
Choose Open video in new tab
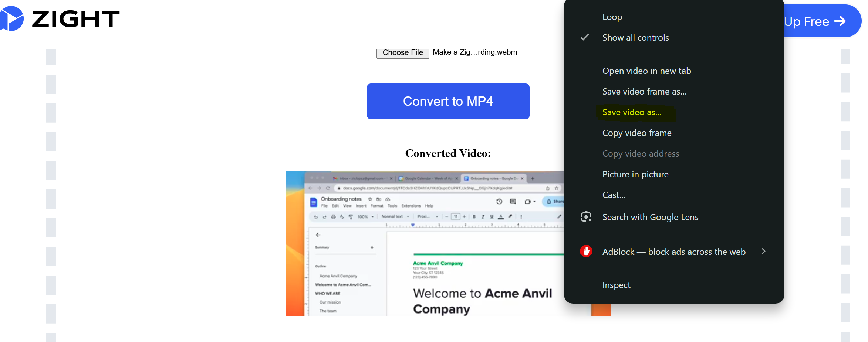(674, 71)
